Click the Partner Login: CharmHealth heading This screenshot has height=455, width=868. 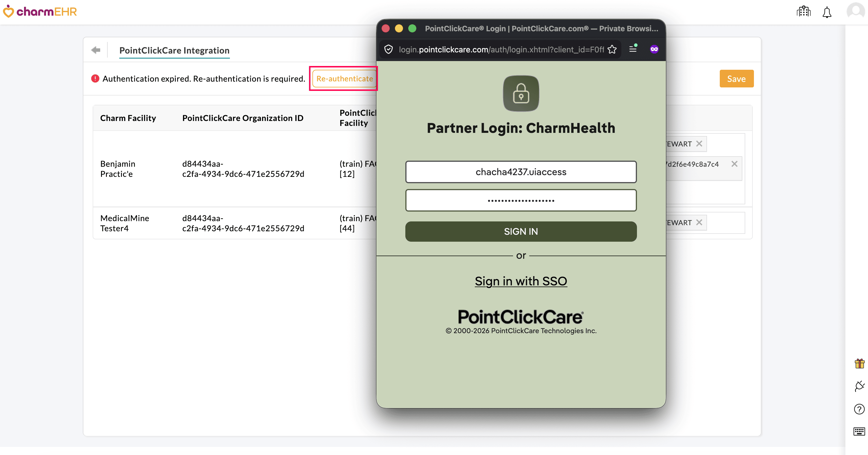[521, 128]
